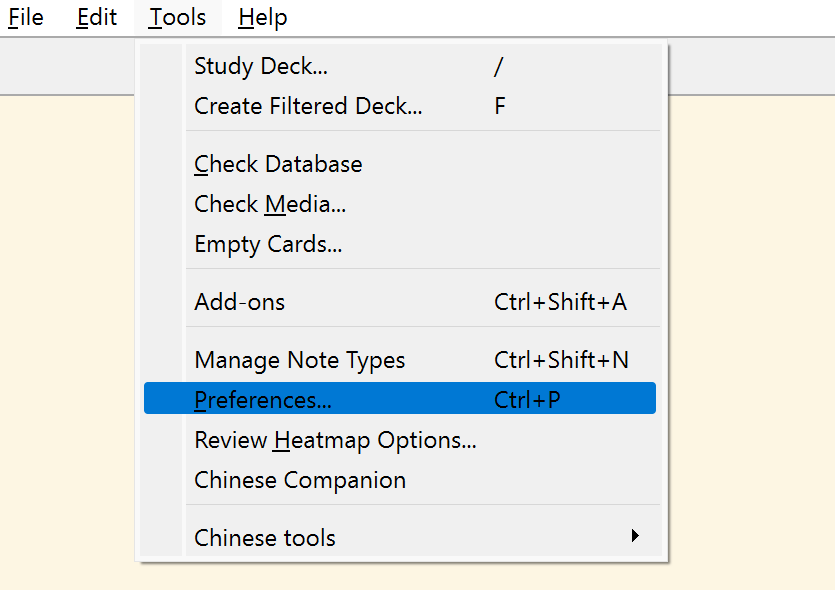Close the open Tools menu via its title

click(x=178, y=18)
